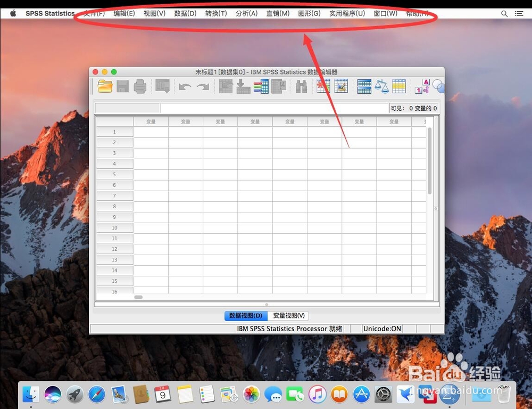Open Finder from the Dock

pyautogui.click(x=30, y=395)
